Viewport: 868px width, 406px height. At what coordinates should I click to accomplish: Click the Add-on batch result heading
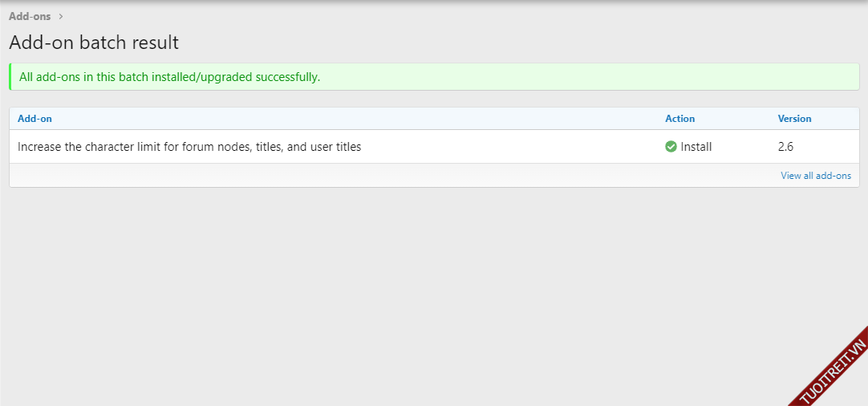pyautogui.click(x=94, y=43)
